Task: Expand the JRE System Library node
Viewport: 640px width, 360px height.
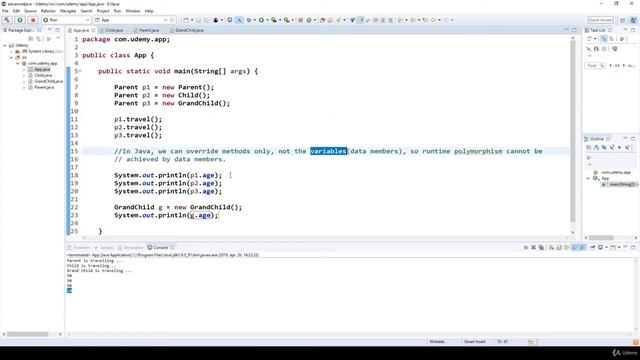Action: click(11, 51)
